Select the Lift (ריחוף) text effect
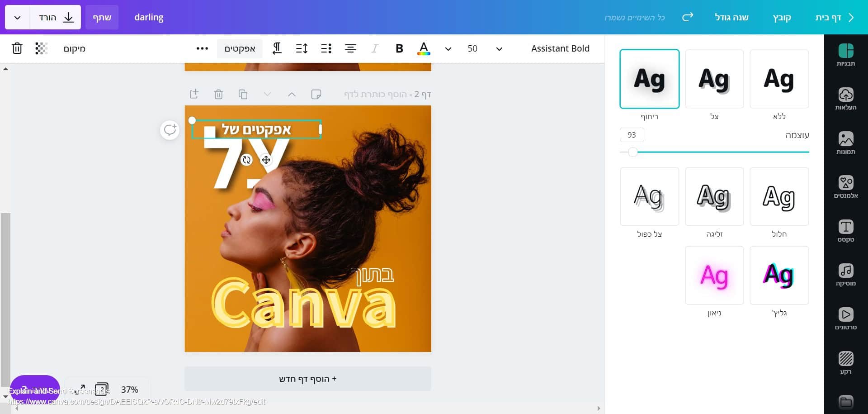 pyautogui.click(x=649, y=79)
